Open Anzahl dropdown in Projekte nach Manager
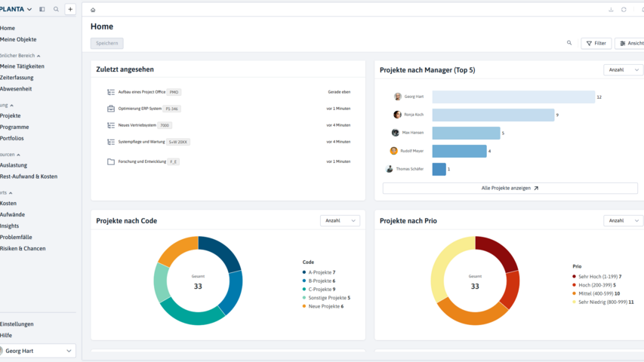 coord(623,70)
